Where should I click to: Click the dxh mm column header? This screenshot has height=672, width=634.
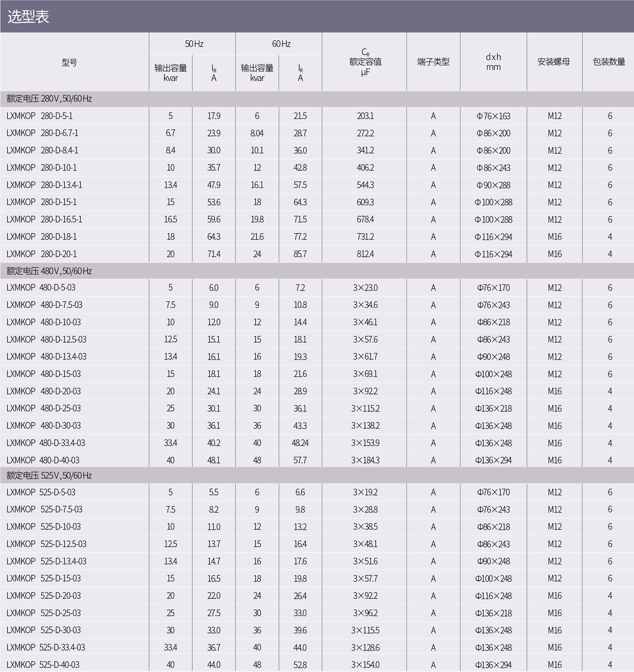[493, 62]
